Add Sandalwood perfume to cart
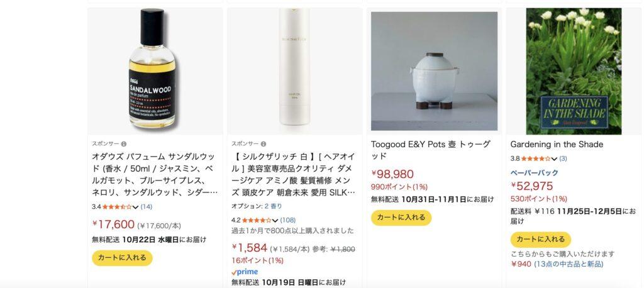Viewport: 644px width, 288px height. [x=122, y=258]
